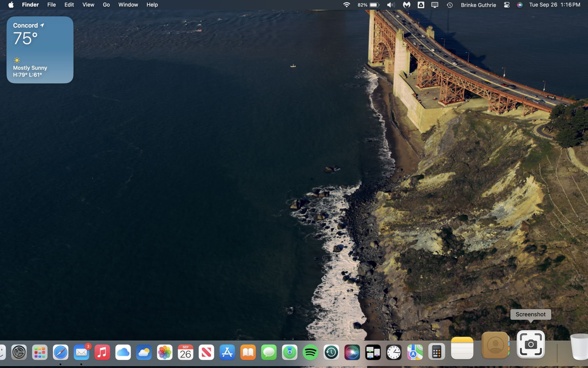
Task: Click the date and time clock
Action: tap(554, 5)
